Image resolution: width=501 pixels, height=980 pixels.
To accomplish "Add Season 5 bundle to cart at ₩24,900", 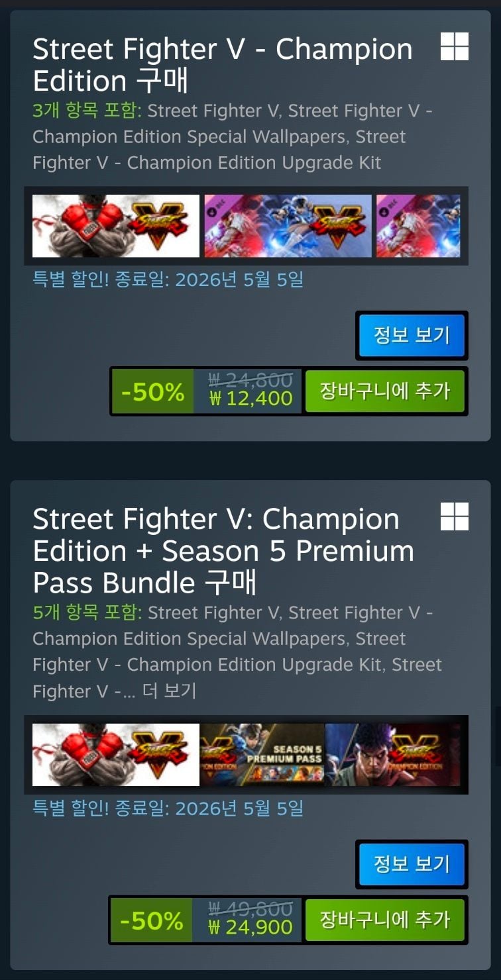I will coord(384,920).
